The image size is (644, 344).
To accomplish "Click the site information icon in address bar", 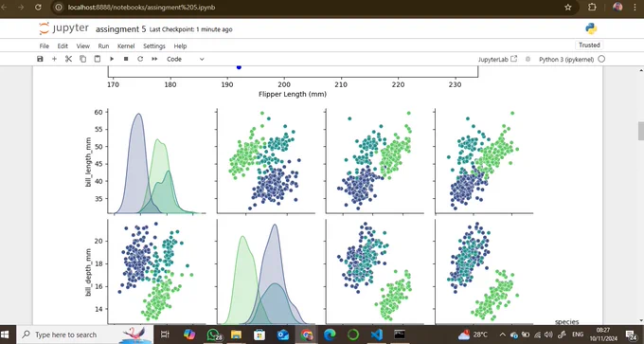I will (x=59, y=8).
